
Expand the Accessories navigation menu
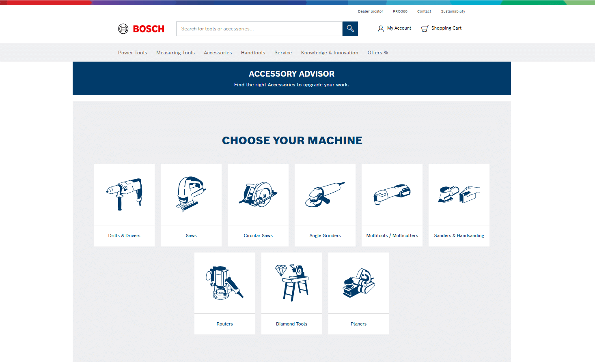tap(218, 53)
